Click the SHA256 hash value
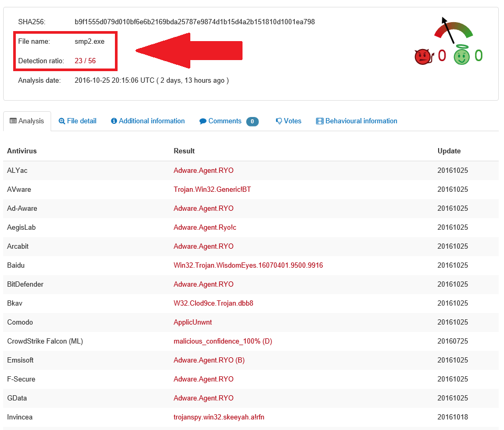 [195, 22]
